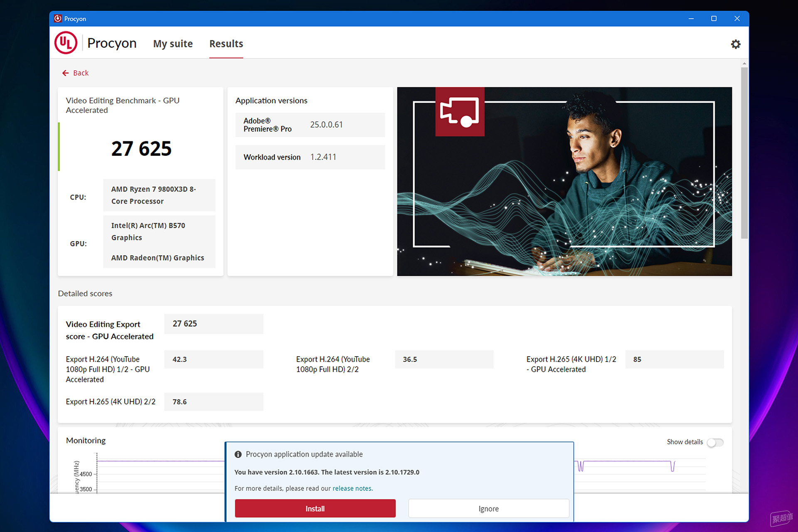Click the AMD Ryzen 7 9800X3D CPU entry
This screenshot has width=798, height=532.
159,195
